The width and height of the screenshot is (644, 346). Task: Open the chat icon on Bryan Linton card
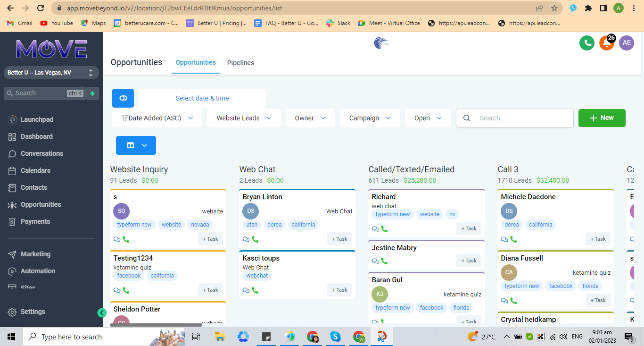(246, 239)
